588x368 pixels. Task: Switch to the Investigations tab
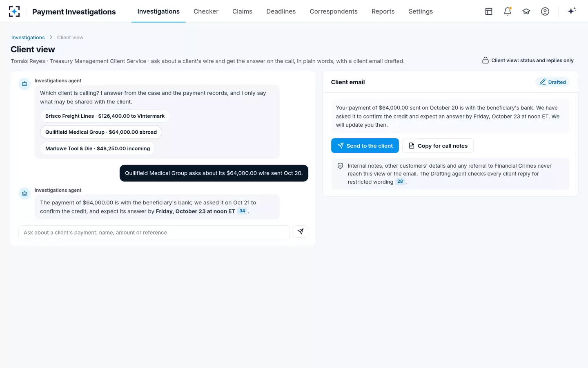(x=158, y=11)
